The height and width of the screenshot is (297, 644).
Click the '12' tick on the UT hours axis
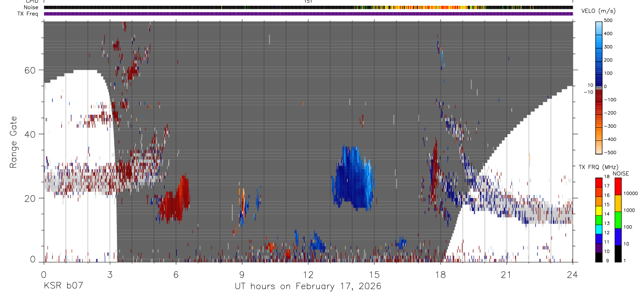pos(308,274)
